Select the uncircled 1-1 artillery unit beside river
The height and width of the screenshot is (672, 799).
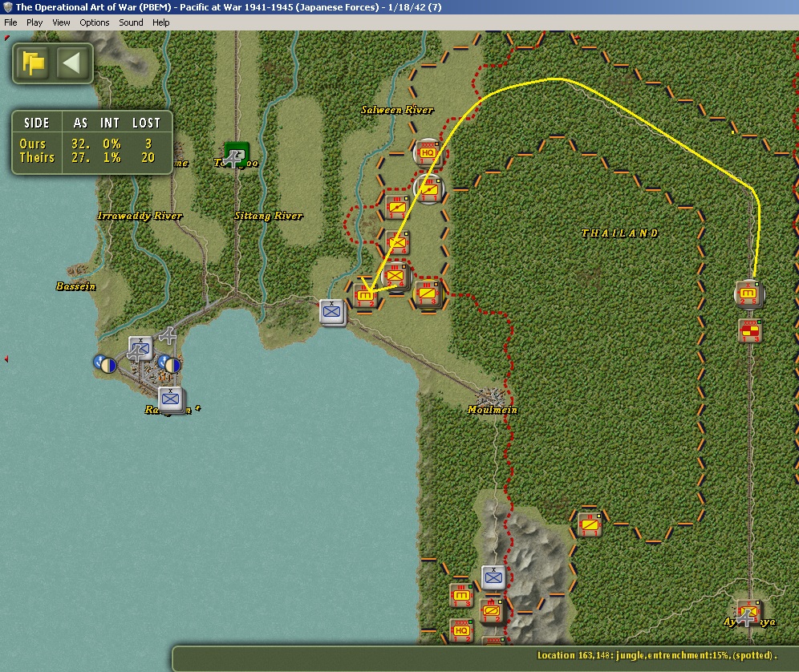pyautogui.click(x=397, y=208)
